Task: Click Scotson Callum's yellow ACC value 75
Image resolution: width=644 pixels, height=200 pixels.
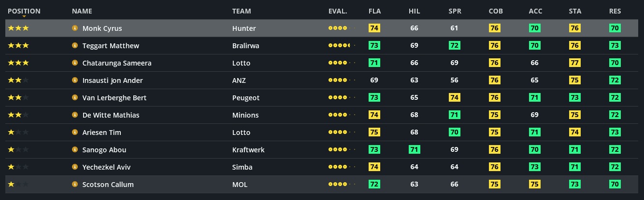Action: click(534, 185)
